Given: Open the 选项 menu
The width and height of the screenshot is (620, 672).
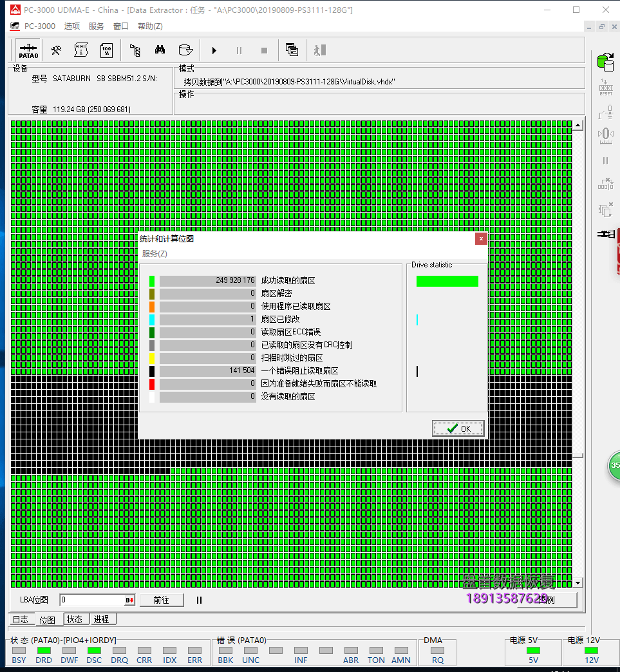Looking at the screenshot, I should pyautogui.click(x=72, y=26).
